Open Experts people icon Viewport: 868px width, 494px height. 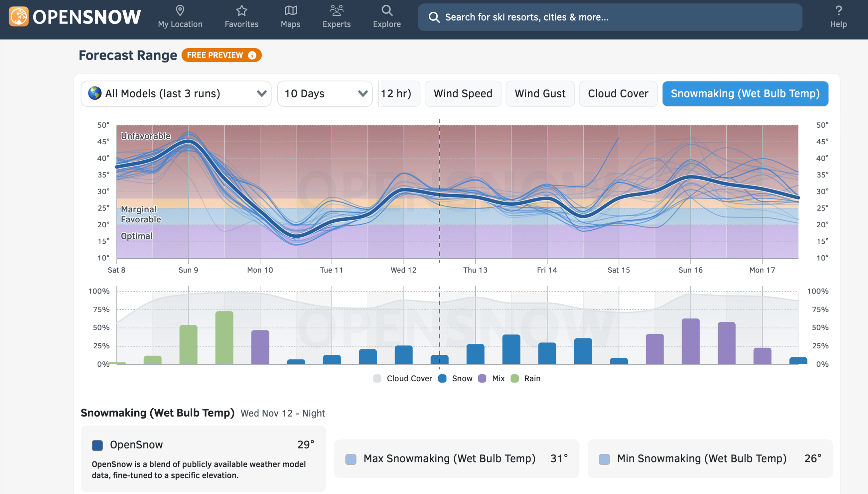pos(336,11)
